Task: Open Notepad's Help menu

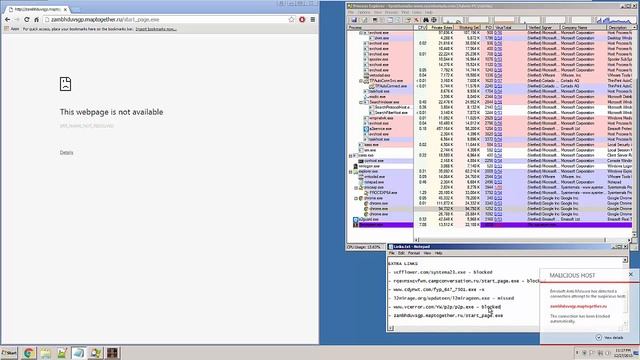Action: [438, 253]
